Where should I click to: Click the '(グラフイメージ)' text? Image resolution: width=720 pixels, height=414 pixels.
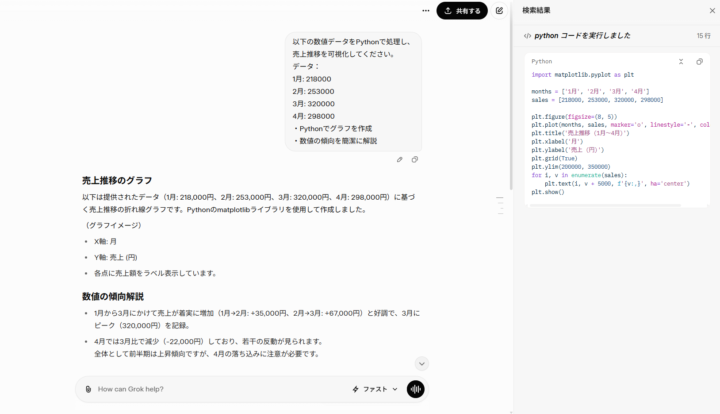113,225
